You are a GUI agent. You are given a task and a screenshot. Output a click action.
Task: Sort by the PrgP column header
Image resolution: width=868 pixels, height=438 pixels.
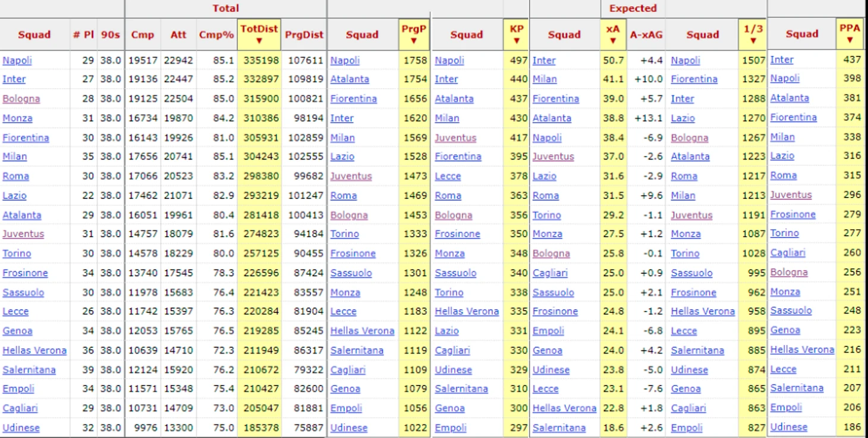(x=414, y=35)
